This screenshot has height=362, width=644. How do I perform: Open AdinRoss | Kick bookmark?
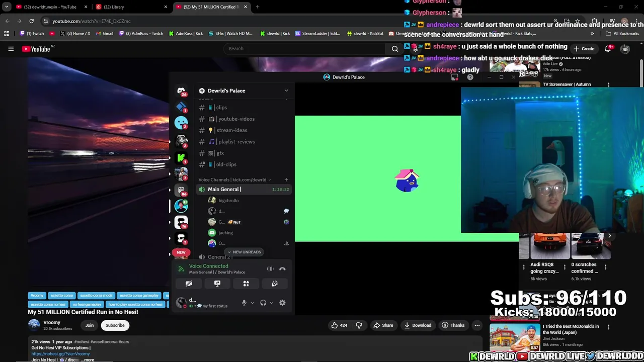[x=186, y=34]
